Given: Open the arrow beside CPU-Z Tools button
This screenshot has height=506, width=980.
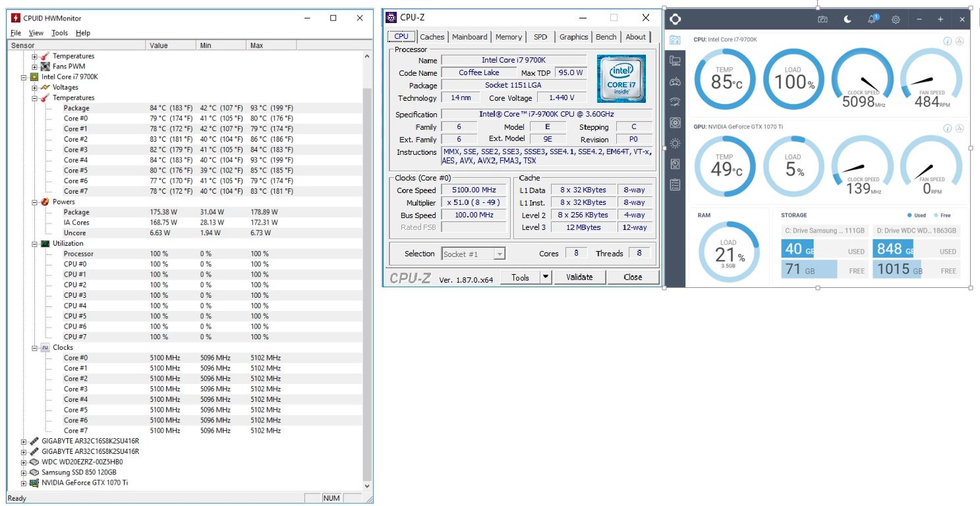Looking at the screenshot, I should (x=546, y=277).
